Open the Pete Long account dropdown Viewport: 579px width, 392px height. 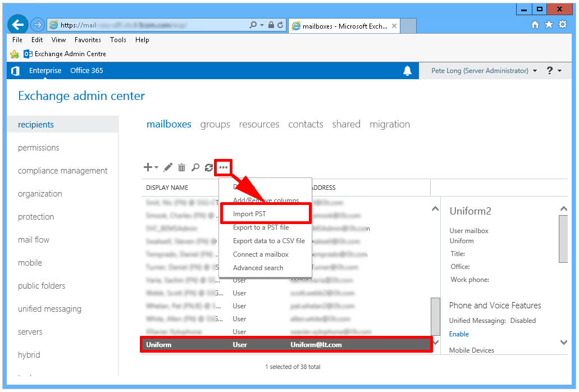click(x=484, y=71)
